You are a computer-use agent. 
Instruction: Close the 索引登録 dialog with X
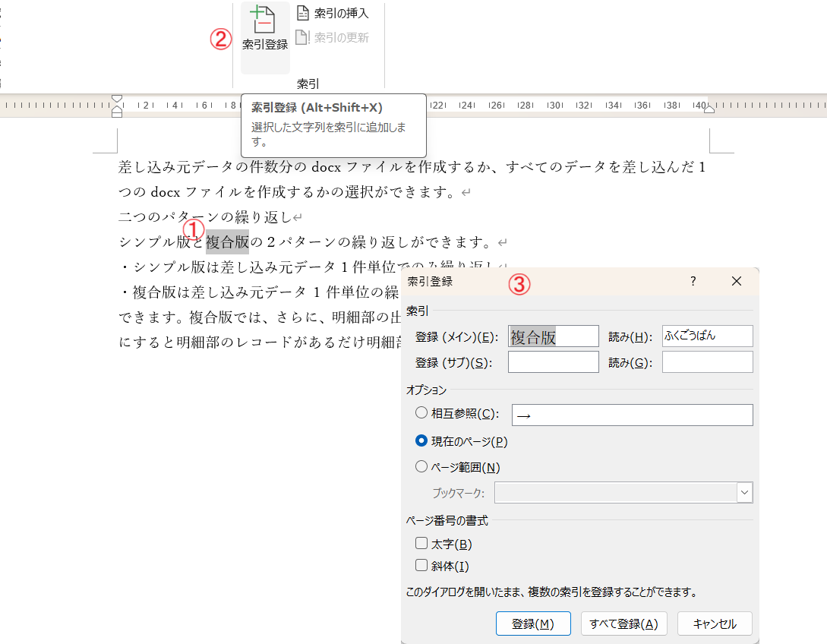pyautogui.click(x=736, y=281)
